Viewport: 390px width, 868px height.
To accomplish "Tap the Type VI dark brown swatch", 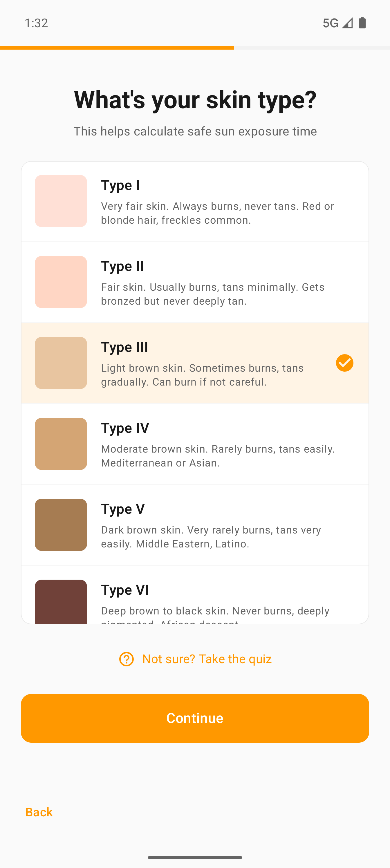I will pyautogui.click(x=61, y=601).
